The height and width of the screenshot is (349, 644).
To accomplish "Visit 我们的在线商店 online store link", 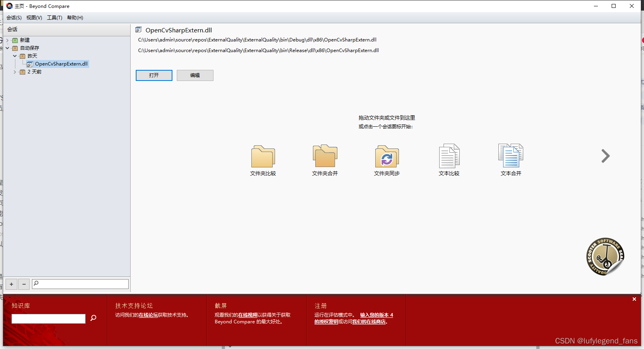I will [x=369, y=322].
